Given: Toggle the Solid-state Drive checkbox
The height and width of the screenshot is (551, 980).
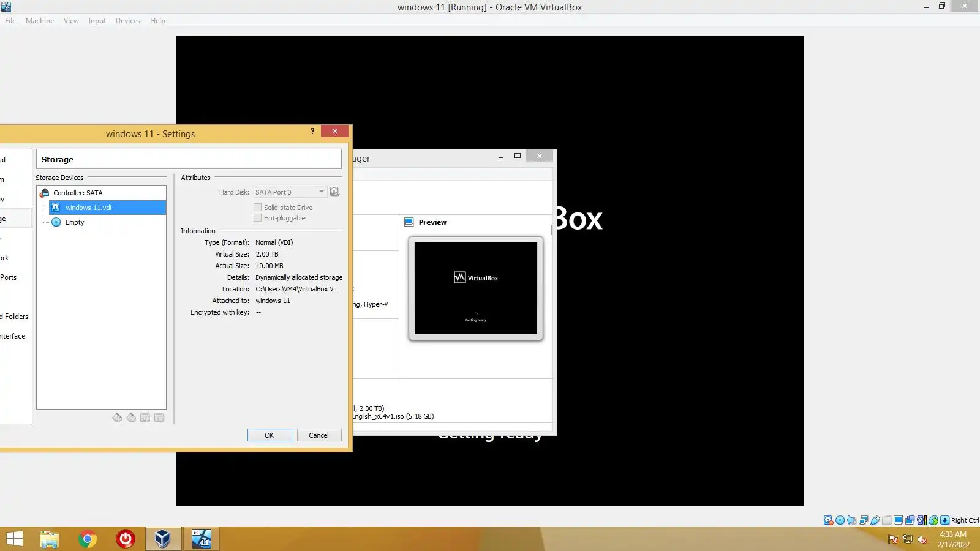Looking at the screenshot, I should coord(258,208).
